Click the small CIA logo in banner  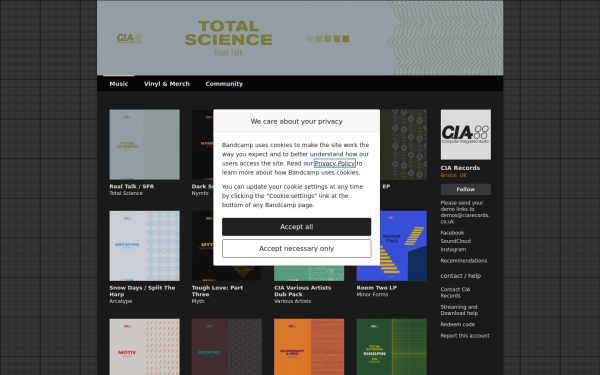129,38
